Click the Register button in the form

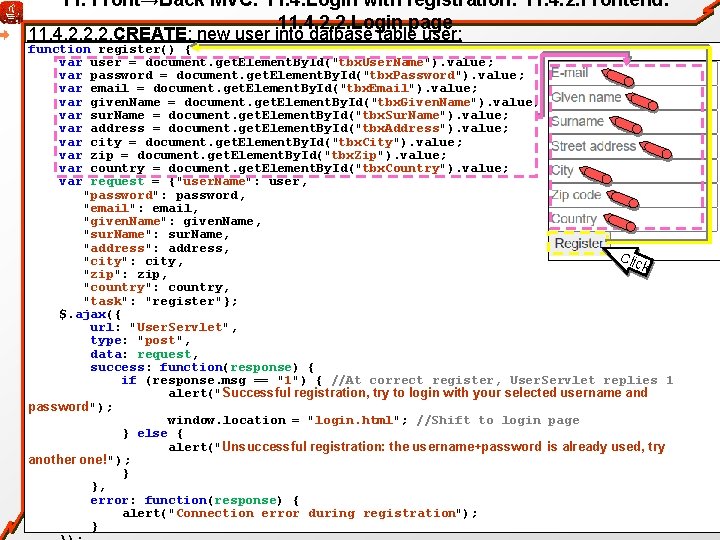(x=578, y=243)
